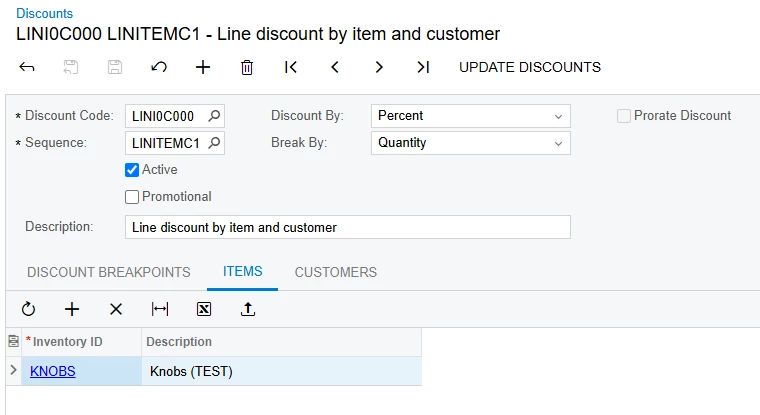Viewport: 760px width, 415px height.
Task: Open the Discount Code lookup
Action: [x=213, y=116]
